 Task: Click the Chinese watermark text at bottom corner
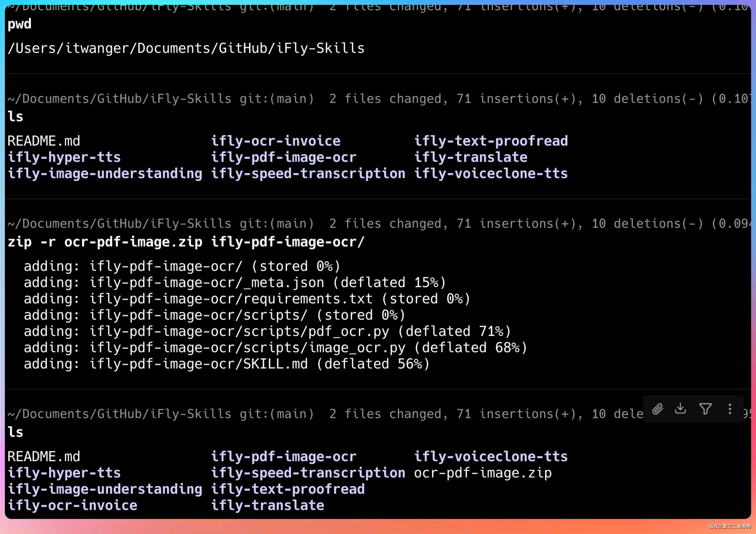730,526
